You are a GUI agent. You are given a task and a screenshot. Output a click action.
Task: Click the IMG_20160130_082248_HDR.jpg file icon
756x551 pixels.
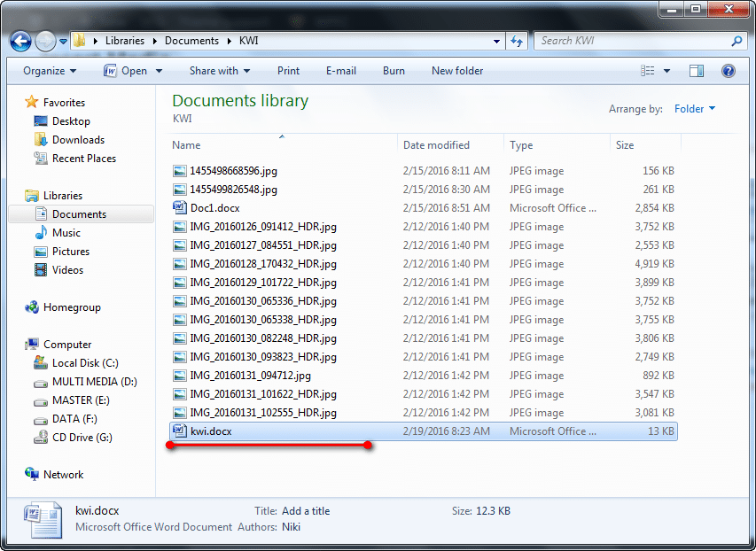(180, 338)
